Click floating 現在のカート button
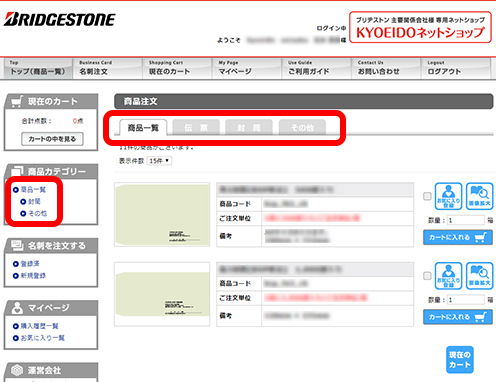The height and width of the screenshot is (382, 496). (x=460, y=360)
